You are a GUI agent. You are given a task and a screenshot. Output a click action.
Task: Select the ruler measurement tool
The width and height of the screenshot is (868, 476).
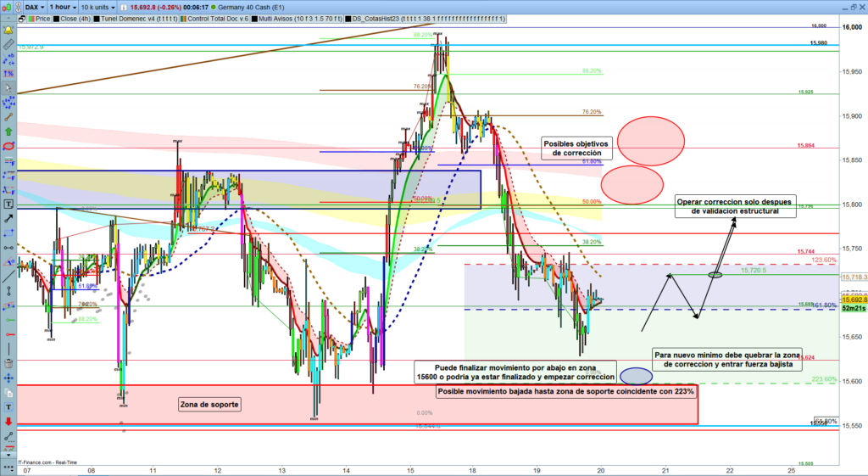coord(8,44)
